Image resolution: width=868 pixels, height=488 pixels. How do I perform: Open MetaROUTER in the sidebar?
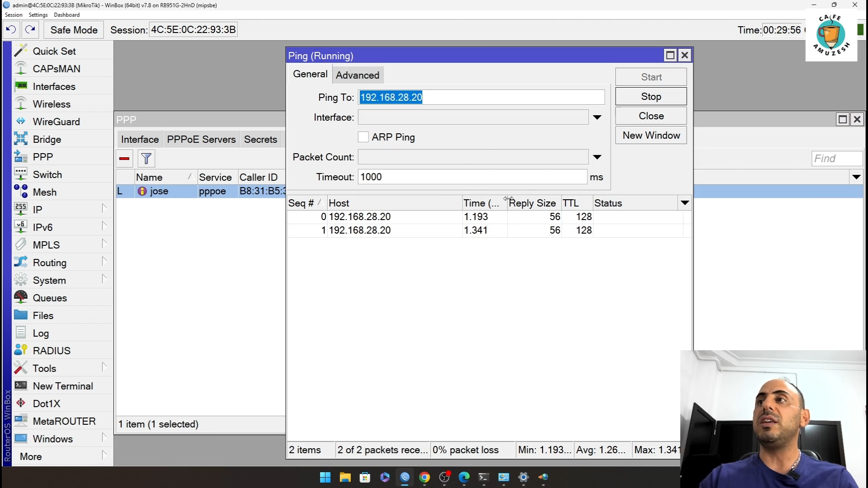click(63, 421)
